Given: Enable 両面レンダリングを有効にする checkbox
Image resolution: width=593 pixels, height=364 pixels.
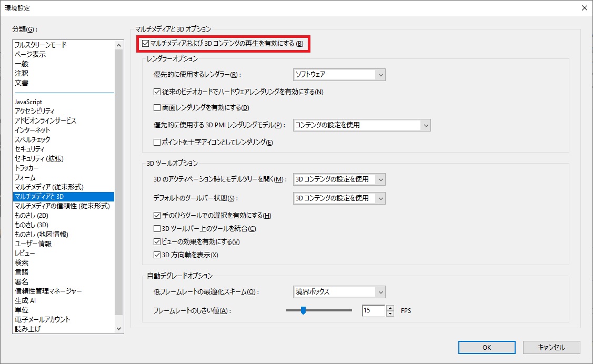Looking at the screenshot, I should [157, 108].
